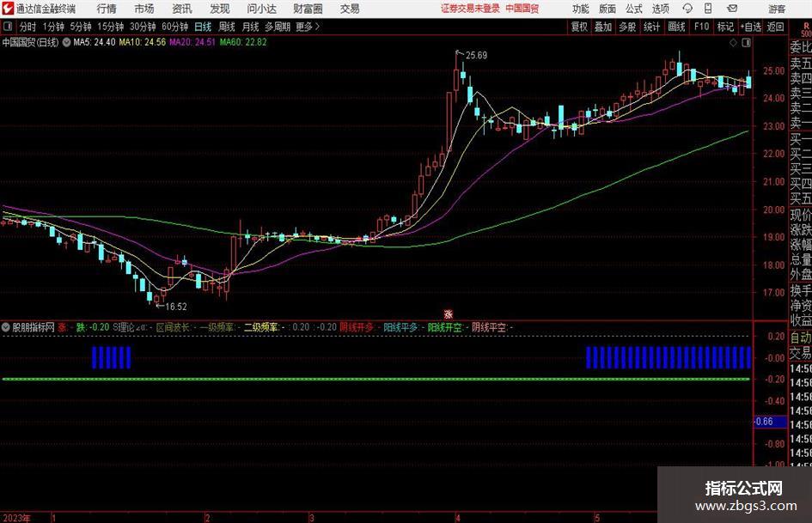
Task: Click the 中国国贸 stock name in title bar
Action: tap(522, 9)
